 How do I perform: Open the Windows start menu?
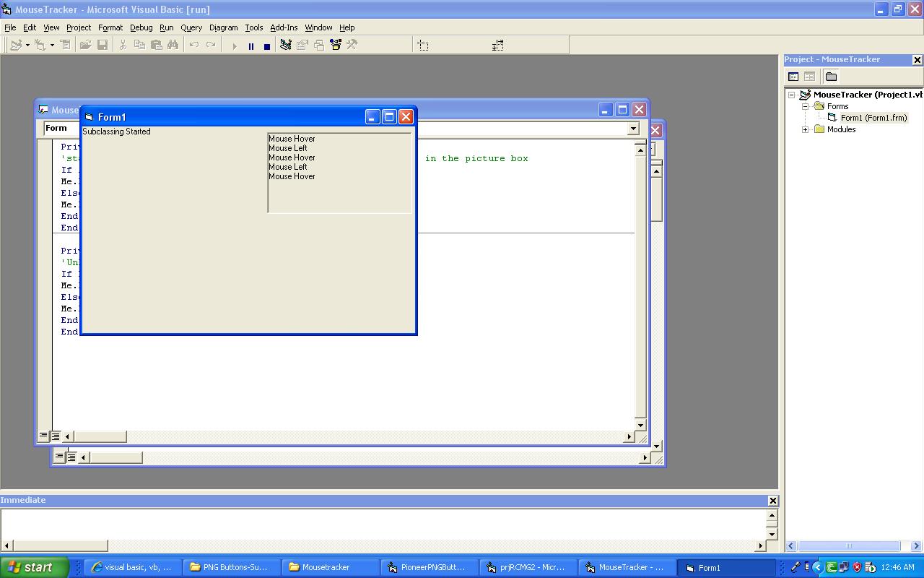click(33, 567)
